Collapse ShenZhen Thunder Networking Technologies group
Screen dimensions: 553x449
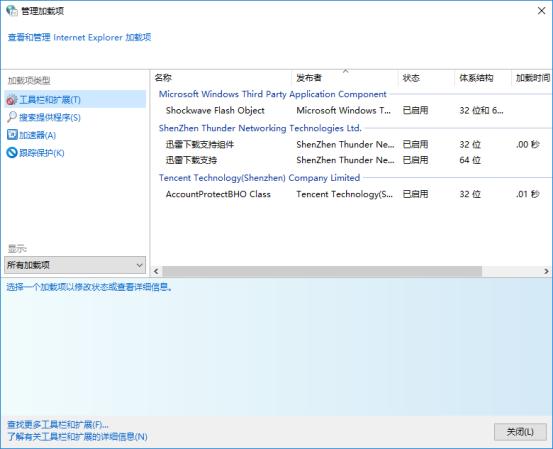[260, 128]
